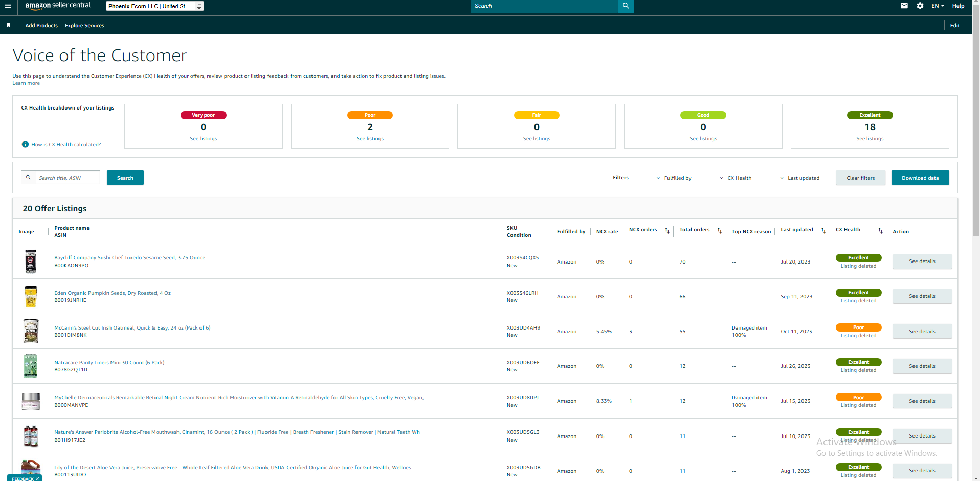See details for Nature's Answer Periobrite Mouthwash
The height and width of the screenshot is (481, 980).
pyautogui.click(x=922, y=436)
